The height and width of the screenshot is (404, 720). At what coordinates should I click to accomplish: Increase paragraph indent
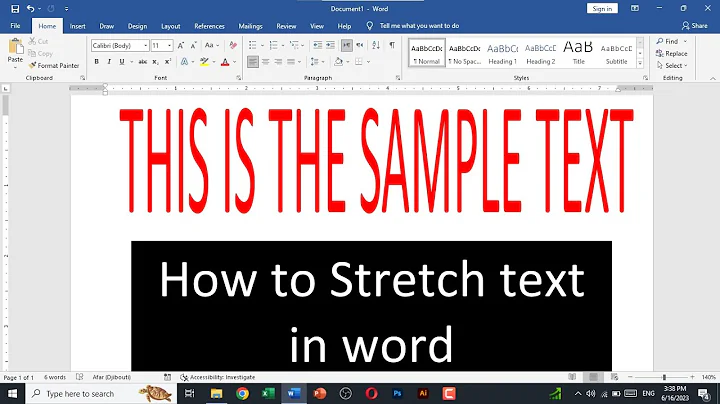coord(330,45)
